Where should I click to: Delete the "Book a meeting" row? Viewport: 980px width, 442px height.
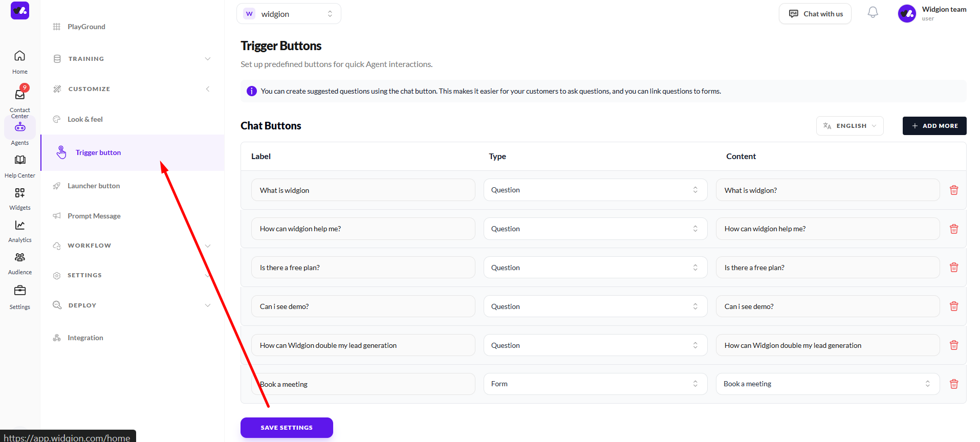953,384
